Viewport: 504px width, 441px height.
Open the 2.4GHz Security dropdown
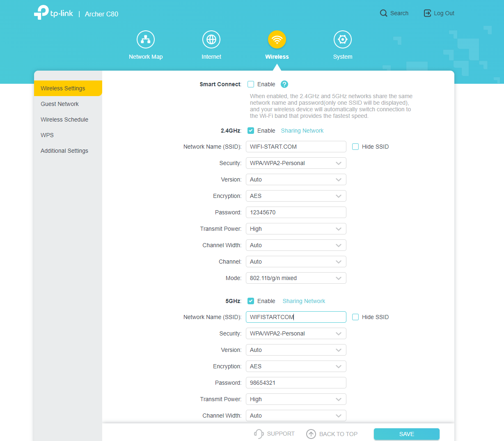click(296, 163)
